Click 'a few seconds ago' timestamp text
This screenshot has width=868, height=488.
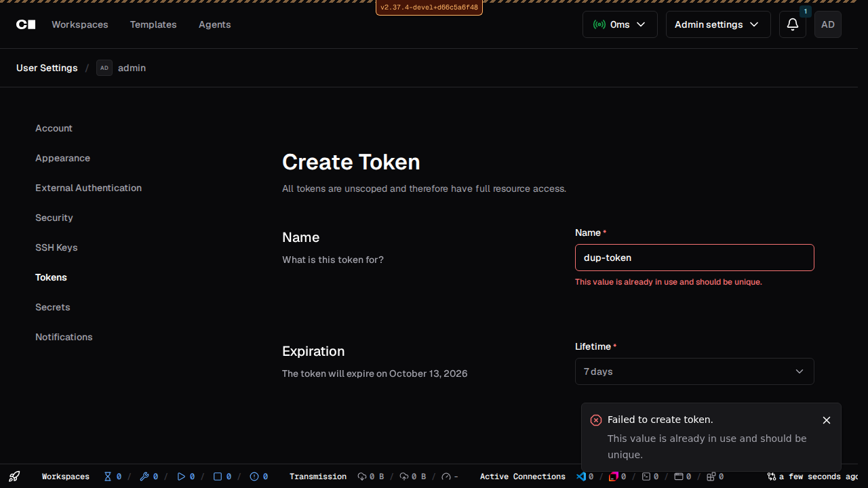pos(819,476)
